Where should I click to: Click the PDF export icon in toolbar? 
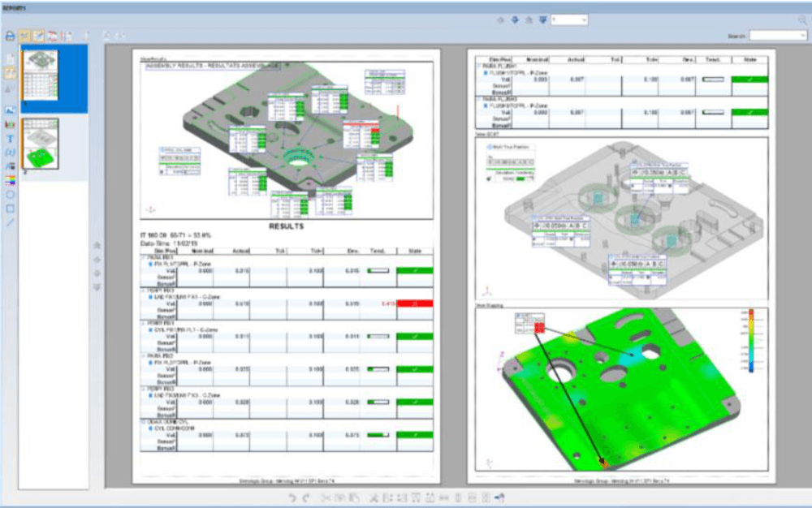click(x=51, y=36)
